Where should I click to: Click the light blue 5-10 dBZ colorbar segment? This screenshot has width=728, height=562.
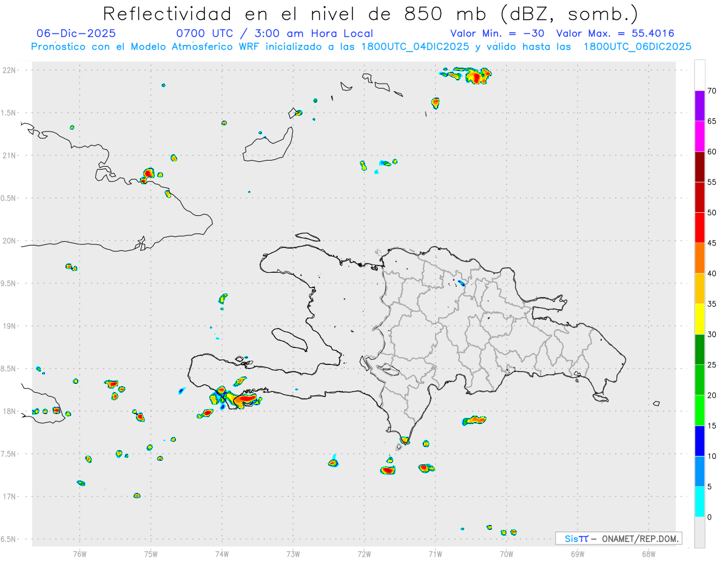699,471
